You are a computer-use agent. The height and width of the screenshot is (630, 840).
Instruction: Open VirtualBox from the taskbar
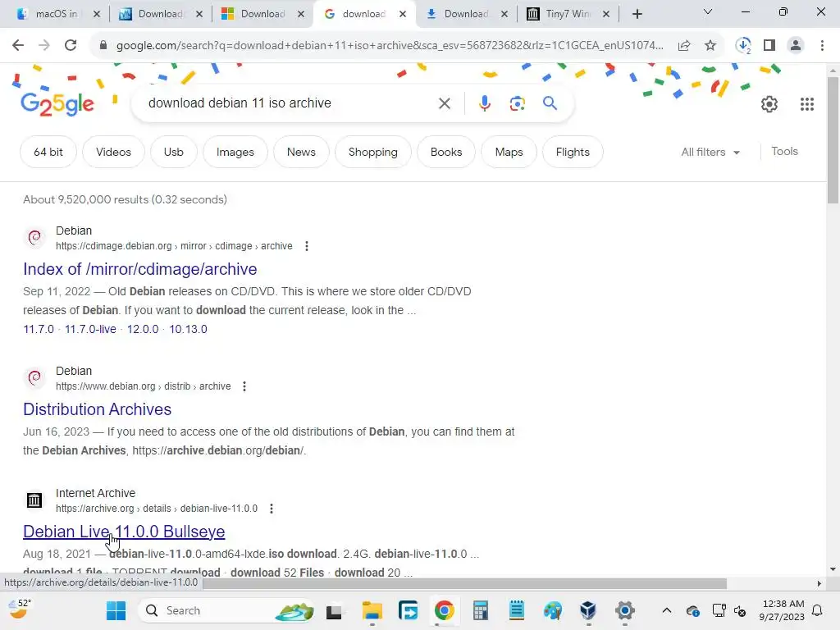pyautogui.click(x=588, y=610)
